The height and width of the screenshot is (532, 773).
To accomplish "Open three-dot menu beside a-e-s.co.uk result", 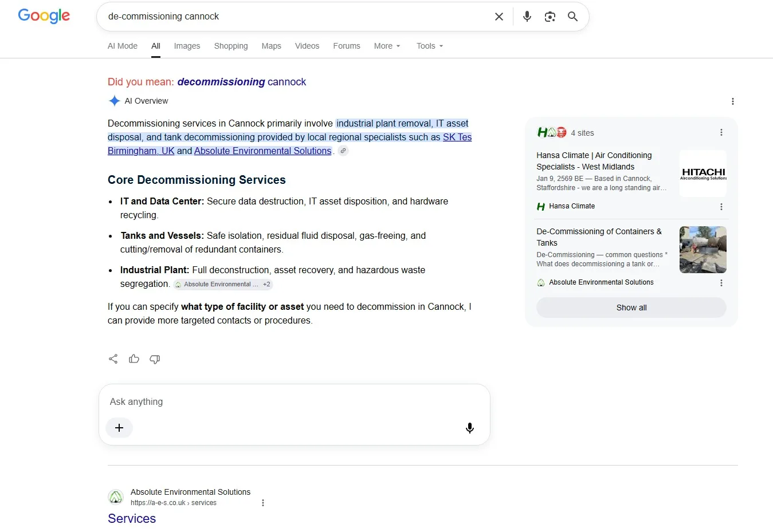I will [263, 503].
